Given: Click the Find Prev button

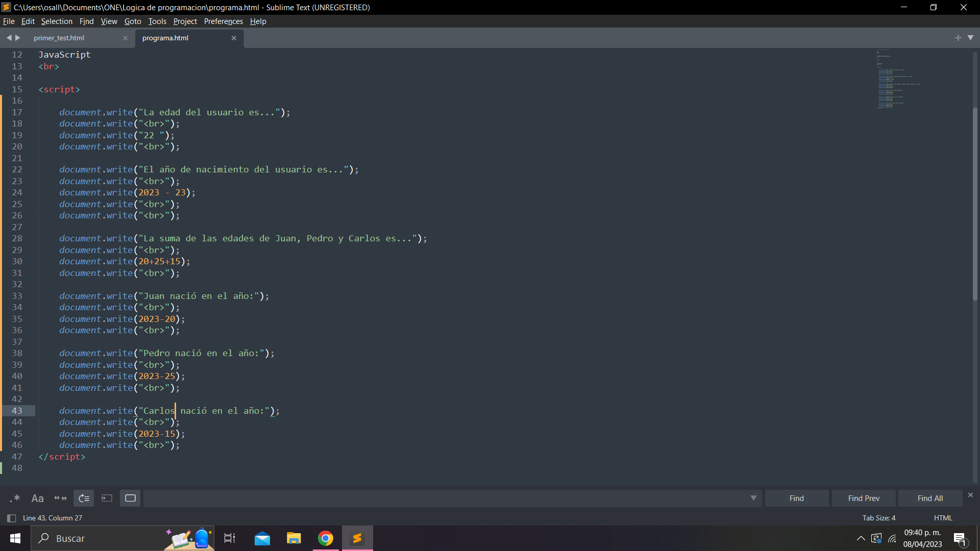Looking at the screenshot, I should pos(864,498).
